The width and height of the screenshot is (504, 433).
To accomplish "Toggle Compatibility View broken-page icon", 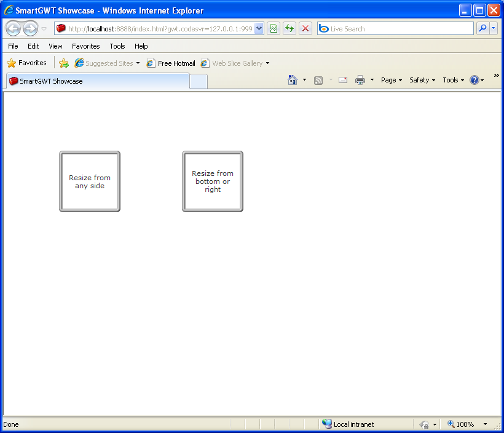I will point(274,29).
